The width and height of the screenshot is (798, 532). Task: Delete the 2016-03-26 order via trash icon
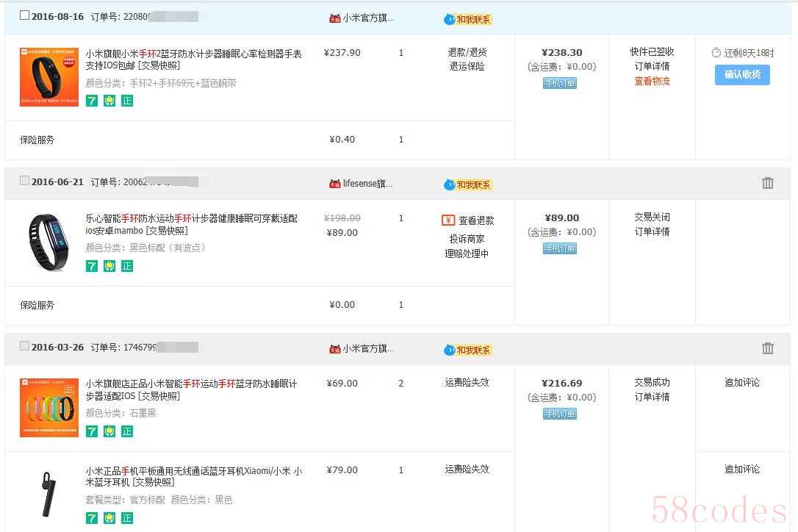767,348
